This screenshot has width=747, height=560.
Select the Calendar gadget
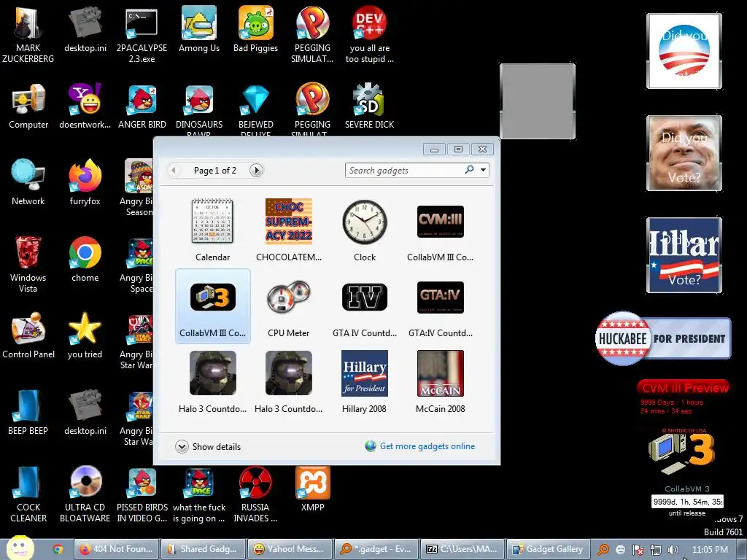coord(212,230)
